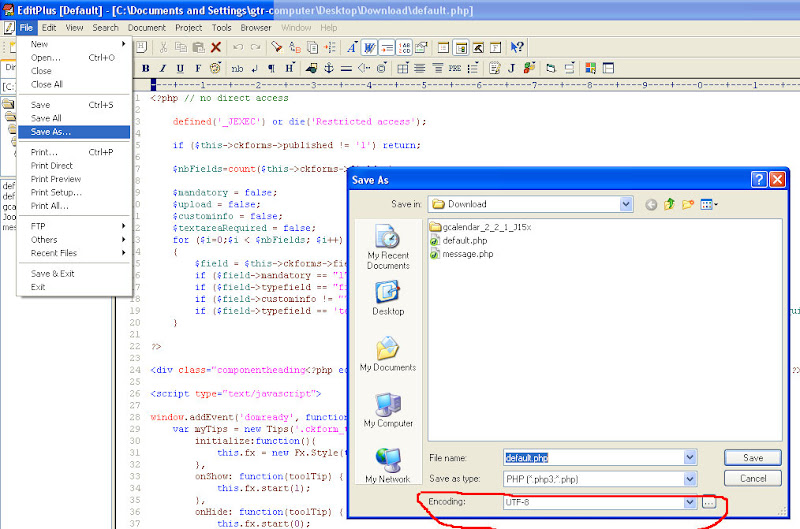Open the Tools menu in menu bar
Viewport: 800px width, 529px height.
pos(221,28)
